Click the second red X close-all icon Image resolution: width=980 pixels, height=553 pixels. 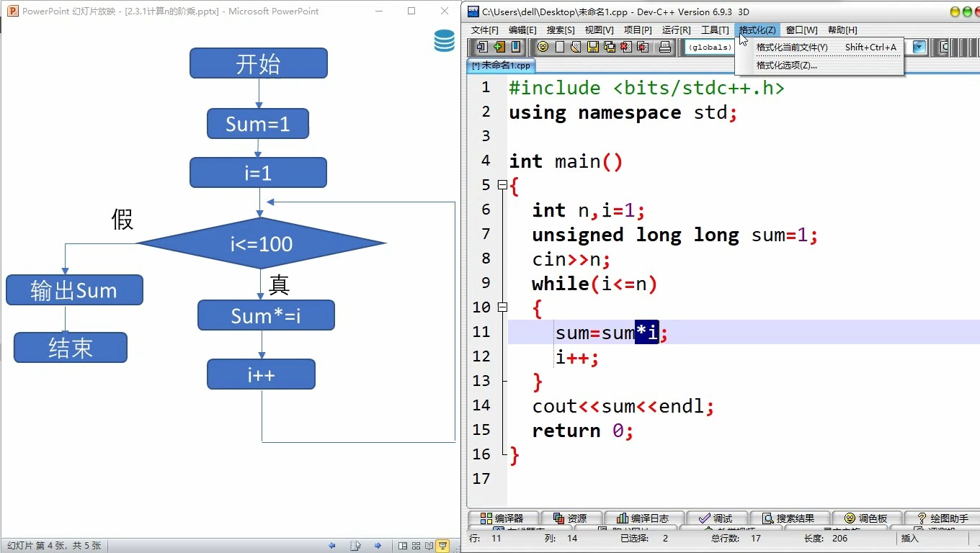(x=642, y=47)
